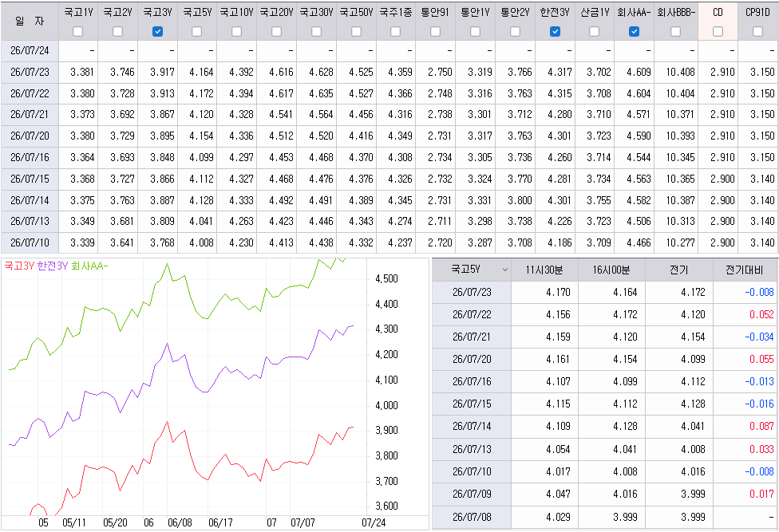Enable the CD checkbox
This screenshot has height=532, width=779.
pyautogui.click(x=718, y=32)
